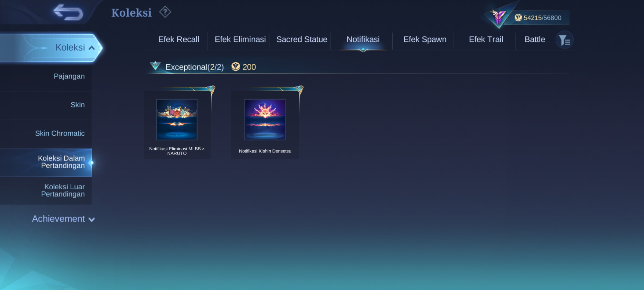Viewport: 644px width, 290px height.
Task: Switch to the Efek Recall tab
Action: click(178, 39)
